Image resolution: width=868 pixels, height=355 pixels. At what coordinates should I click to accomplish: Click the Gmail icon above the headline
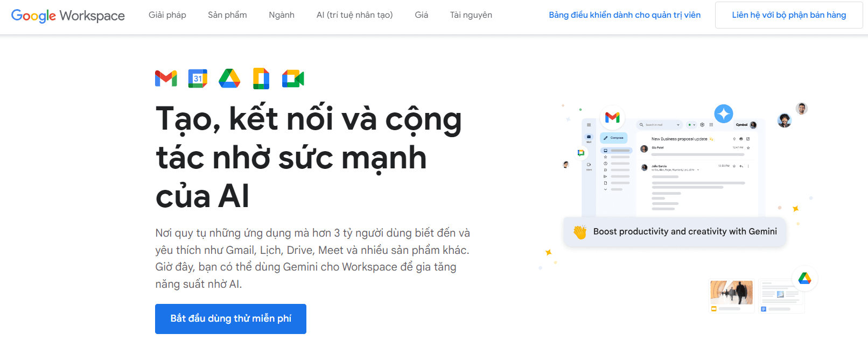pos(166,79)
